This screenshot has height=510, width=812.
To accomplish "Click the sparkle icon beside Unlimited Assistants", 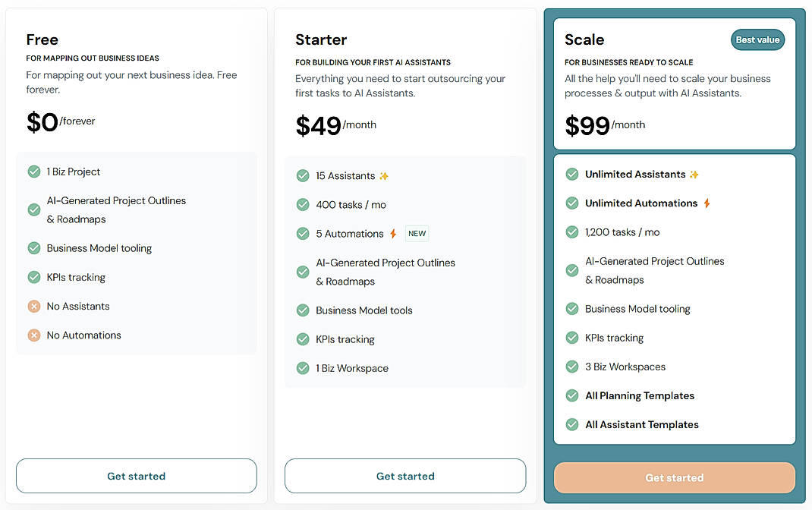I will [693, 173].
